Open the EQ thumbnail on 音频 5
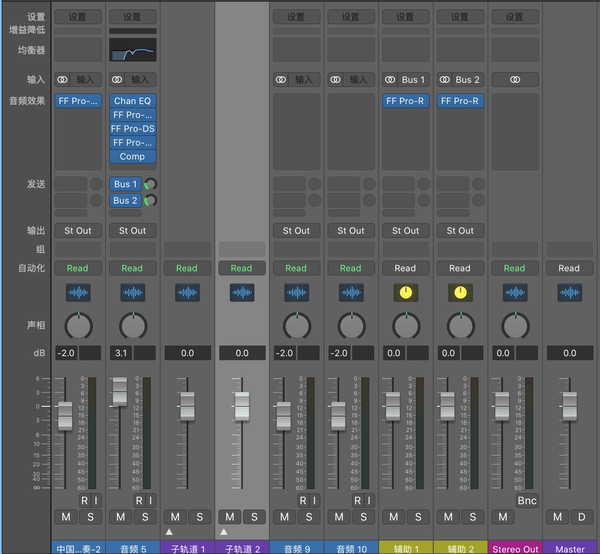The image size is (600, 554). [x=132, y=51]
